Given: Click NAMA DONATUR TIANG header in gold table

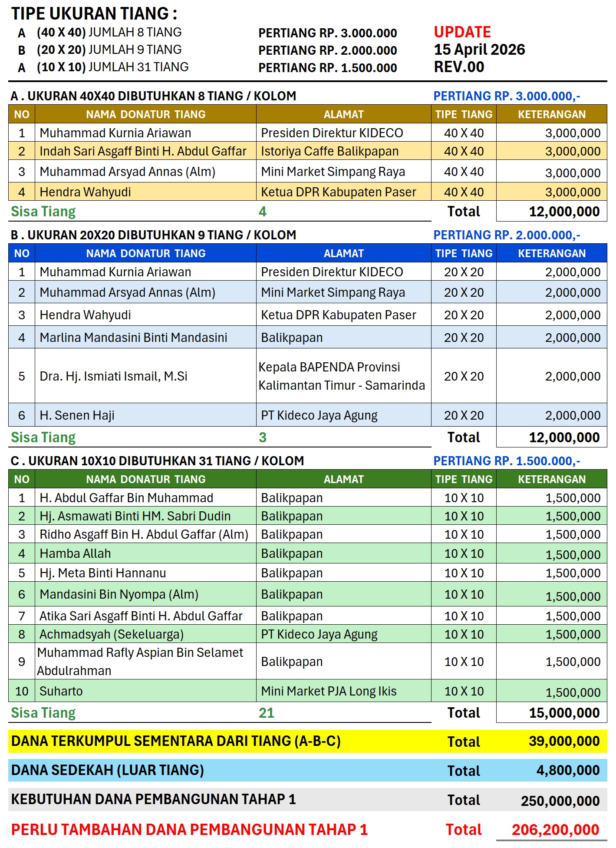Looking at the screenshot, I should 145,114.
